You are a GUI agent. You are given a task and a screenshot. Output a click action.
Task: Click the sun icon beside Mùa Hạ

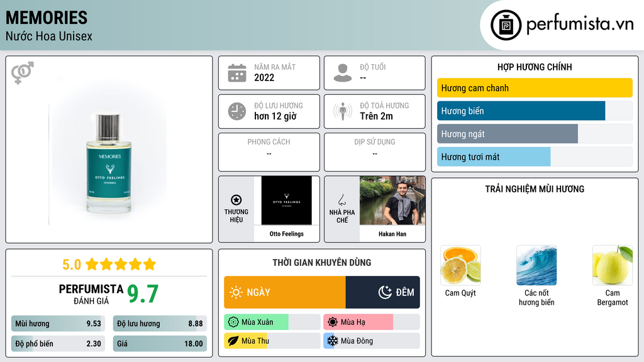click(333, 322)
